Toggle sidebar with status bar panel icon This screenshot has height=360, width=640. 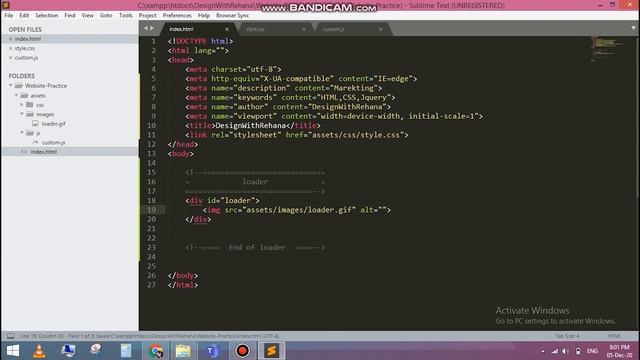point(11,336)
